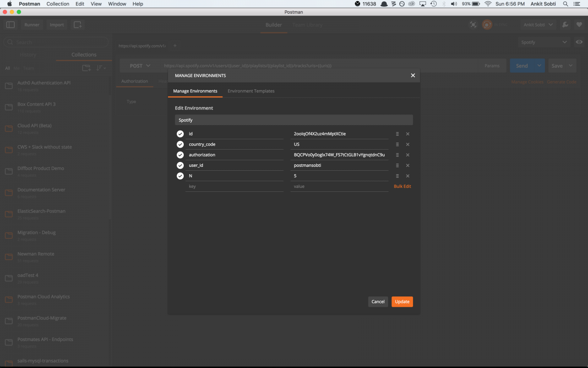Create new collection folder icon

86,68
